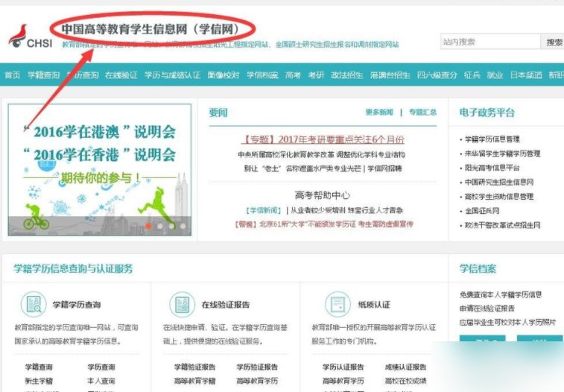
Task: Open the 首页 nav item
Action: [13, 75]
